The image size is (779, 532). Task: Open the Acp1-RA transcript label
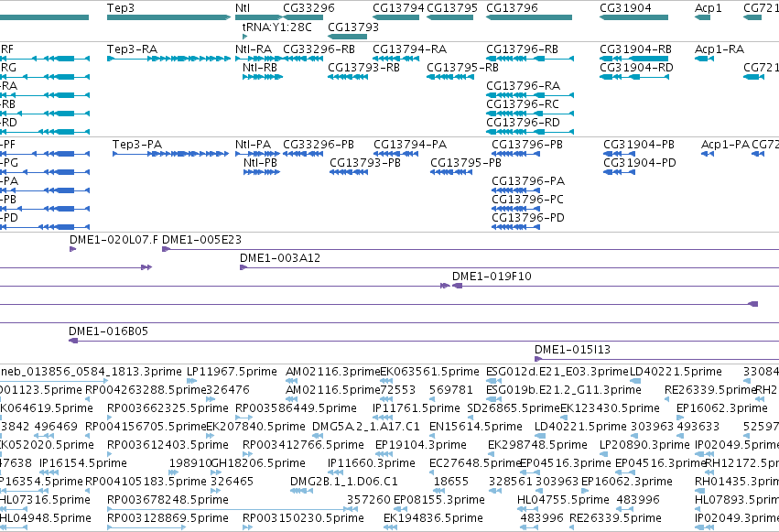pos(719,49)
